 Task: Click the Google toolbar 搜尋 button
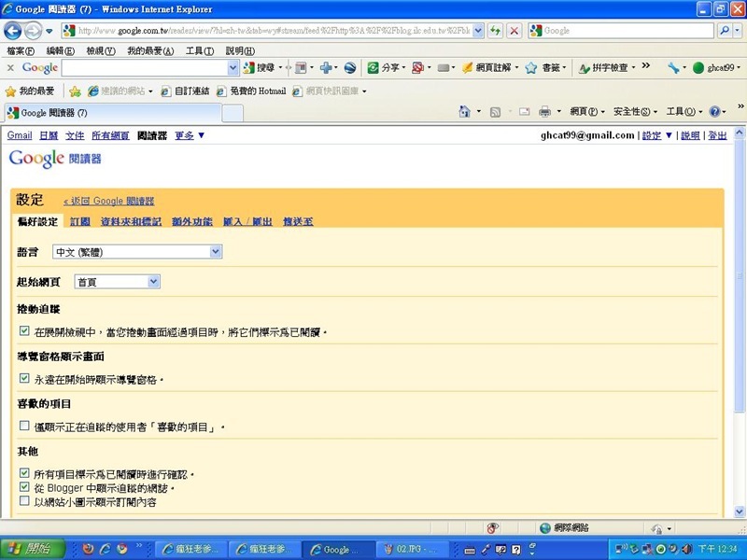(x=260, y=68)
